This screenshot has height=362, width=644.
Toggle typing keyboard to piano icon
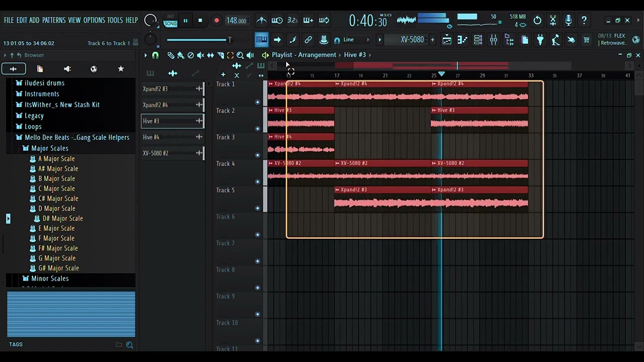coord(262,40)
